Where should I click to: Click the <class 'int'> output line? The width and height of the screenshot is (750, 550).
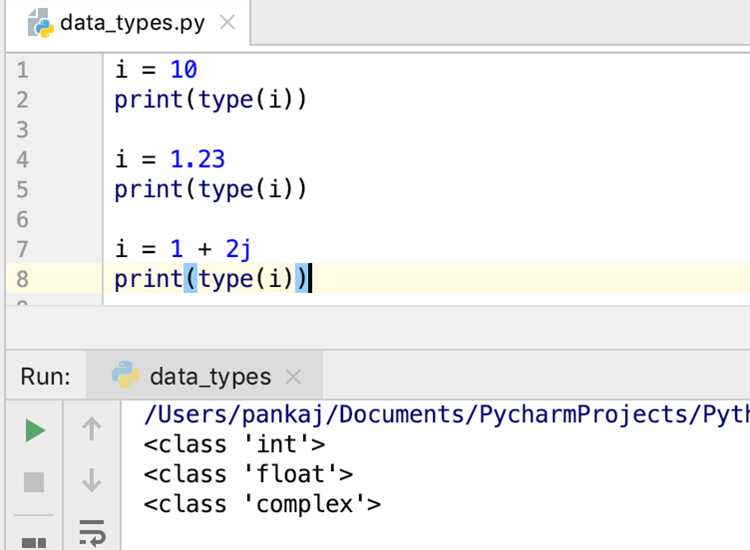pos(234,444)
